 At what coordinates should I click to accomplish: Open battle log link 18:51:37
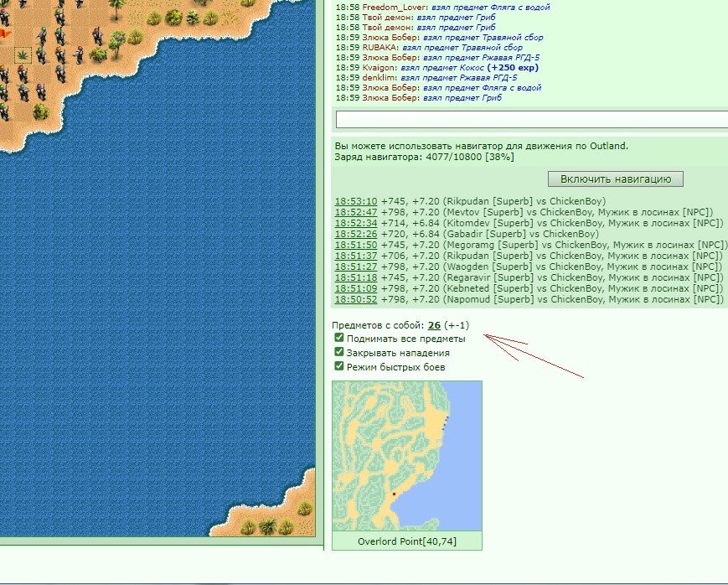click(356, 256)
